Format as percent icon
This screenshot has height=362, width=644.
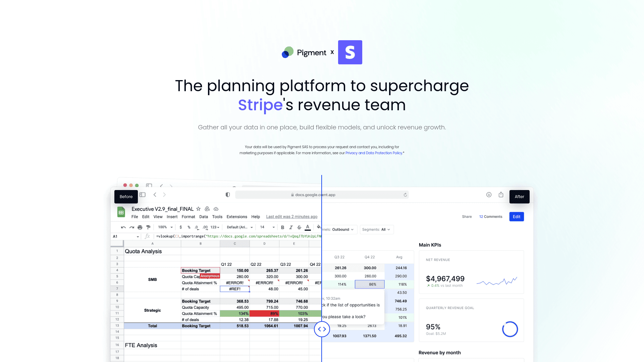(x=189, y=227)
